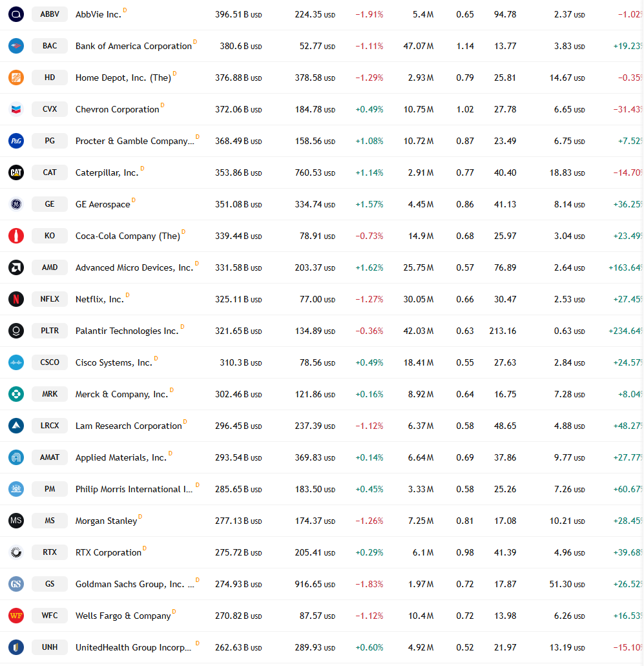Click AMD change value +1.62%
The width and height of the screenshot is (644, 666).
369,268
